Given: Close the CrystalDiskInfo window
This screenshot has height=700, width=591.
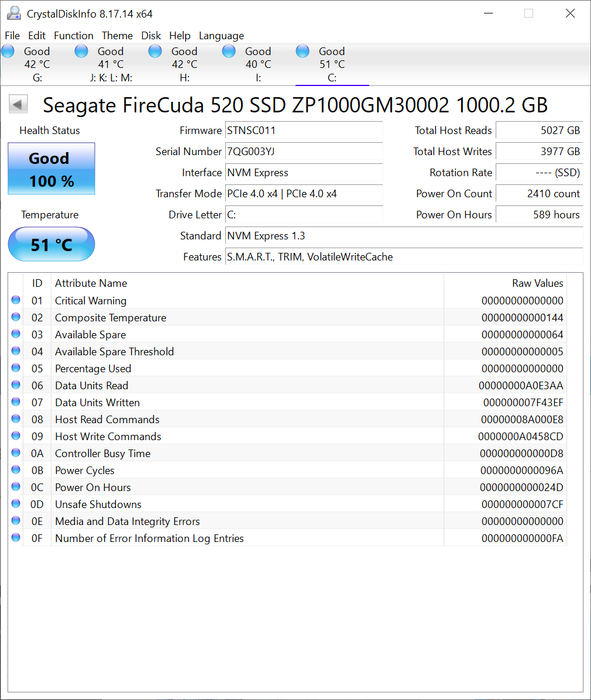Looking at the screenshot, I should coord(570,13).
